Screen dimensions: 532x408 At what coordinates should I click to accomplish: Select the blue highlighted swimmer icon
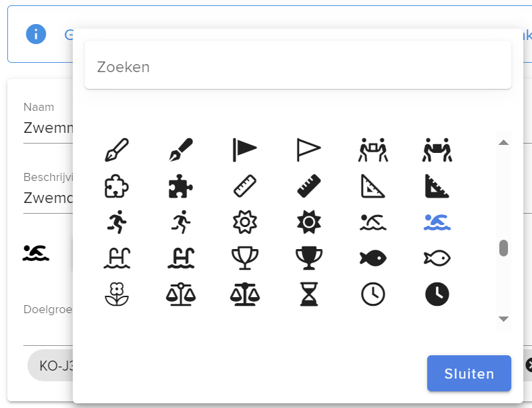pyautogui.click(x=437, y=222)
